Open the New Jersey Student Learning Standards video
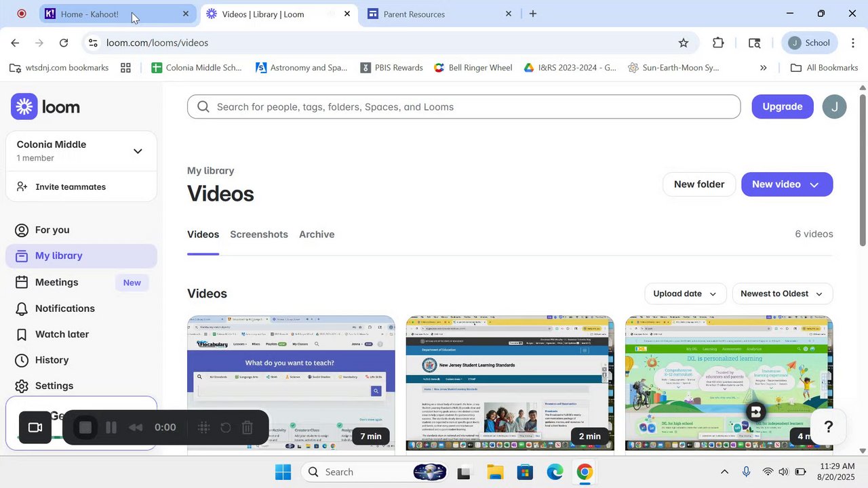This screenshot has height=488, width=868. pos(510,383)
